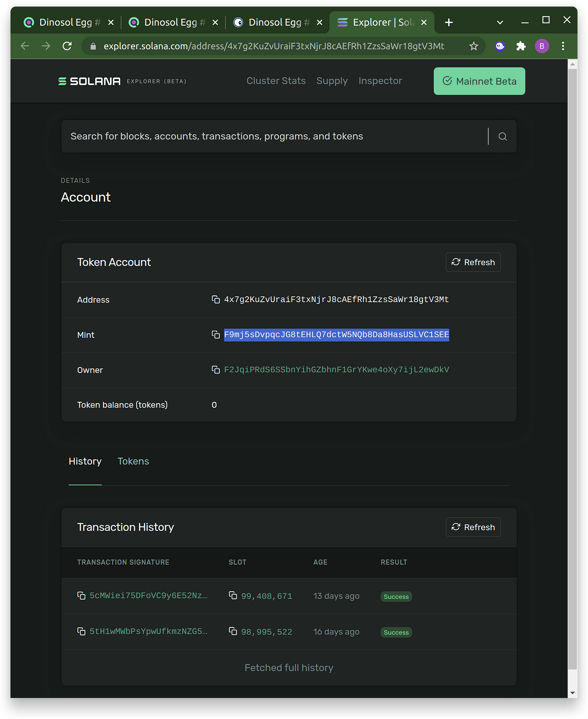Click scrollbar up arrow
Viewport: 588px width, 719px height.
[572, 64]
